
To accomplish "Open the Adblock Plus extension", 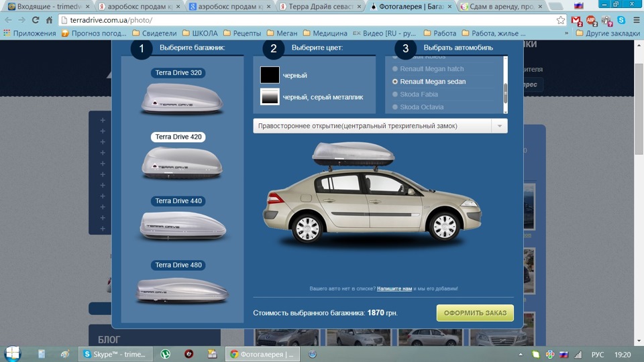I will point(592,20).
